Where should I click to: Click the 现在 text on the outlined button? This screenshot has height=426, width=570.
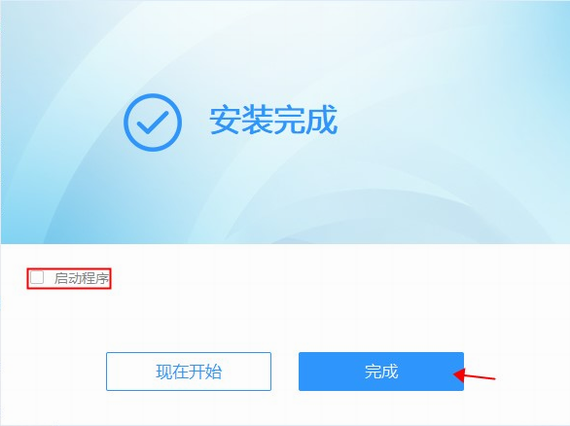(x=172, y=372)
